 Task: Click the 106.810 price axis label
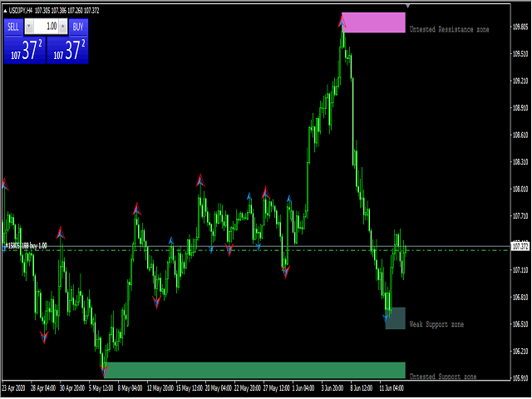pyautogui.click(x=520, y=297)
